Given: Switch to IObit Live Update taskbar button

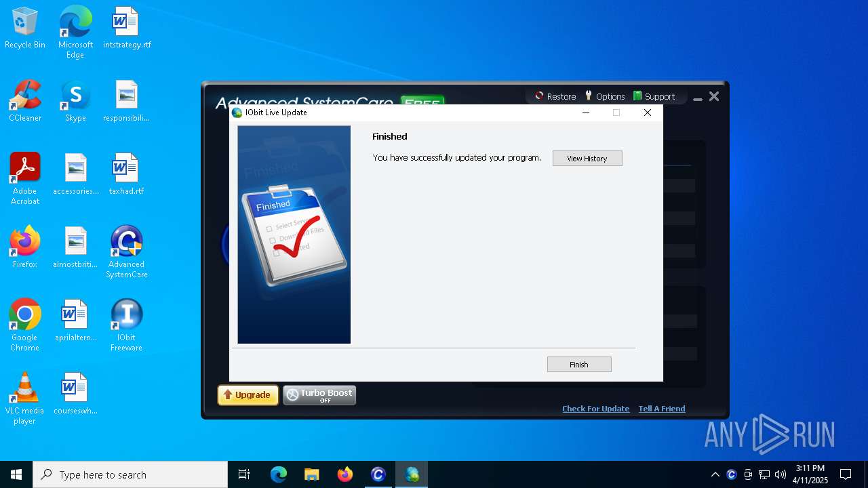Looking at the screenshot, I should pyautogui.click(x=412, y=474).
